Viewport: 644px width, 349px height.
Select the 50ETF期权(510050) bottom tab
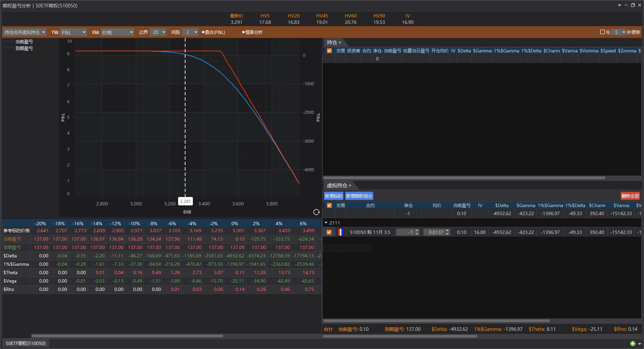click(25, 343)
